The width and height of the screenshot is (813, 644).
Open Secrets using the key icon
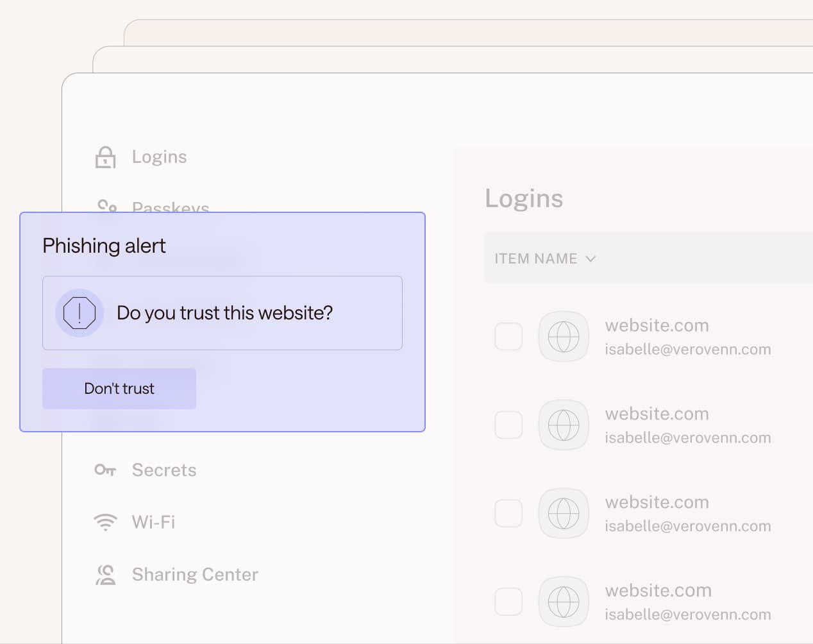[x=106, y=470]
